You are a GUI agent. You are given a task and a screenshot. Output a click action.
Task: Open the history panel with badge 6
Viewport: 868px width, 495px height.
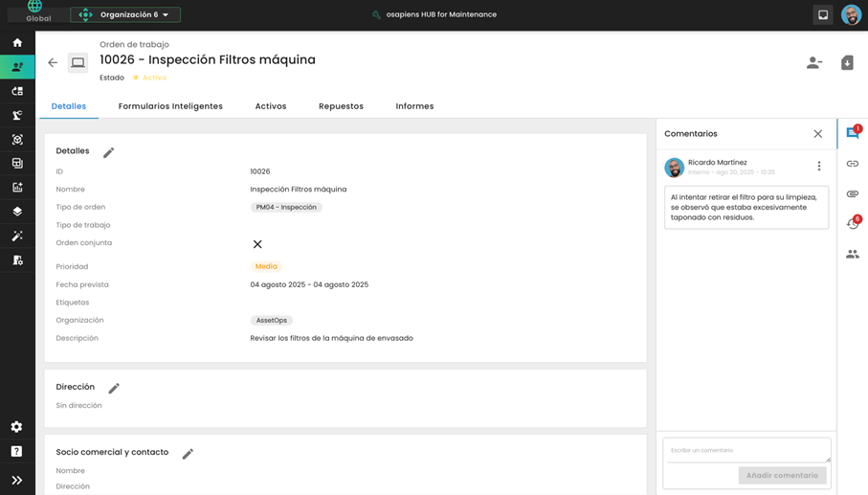pyautogui.click(x=852, y=224)
